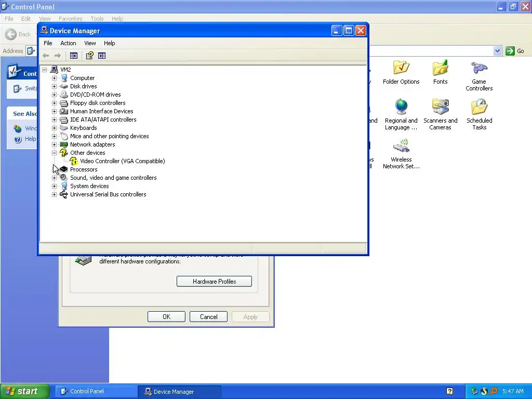Expand the Floppy disk controllers node
Screen dimensions: 532x399
click(54, 103)
